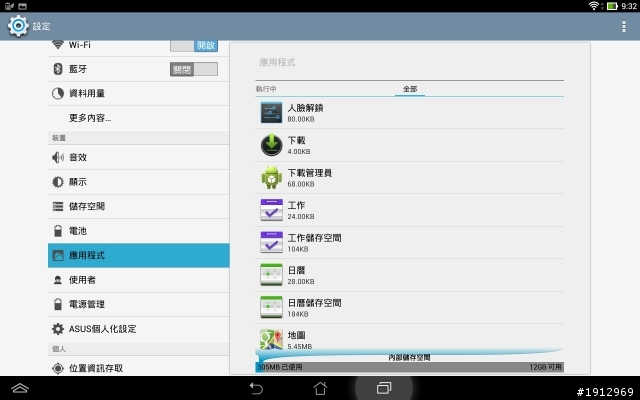Viewport: 640px width, 400px height.
Task: Open 日曆儲存空間 app details
Action: click(410, 307)
